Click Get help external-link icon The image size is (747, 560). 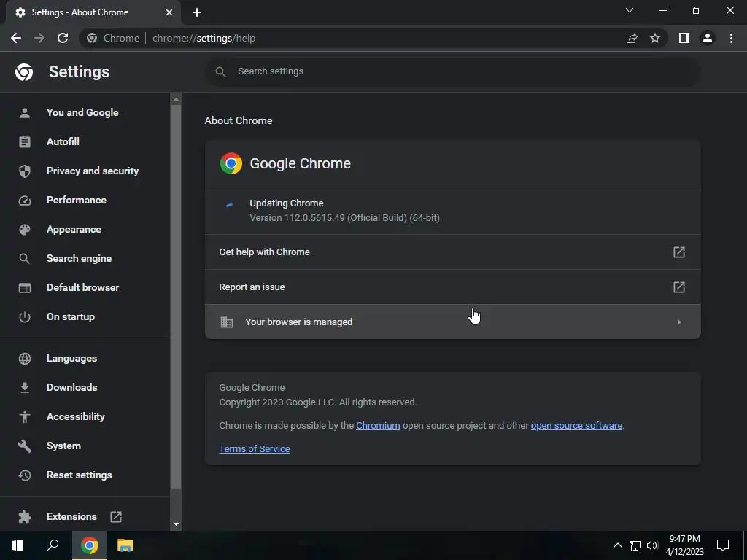pos(679,252)
